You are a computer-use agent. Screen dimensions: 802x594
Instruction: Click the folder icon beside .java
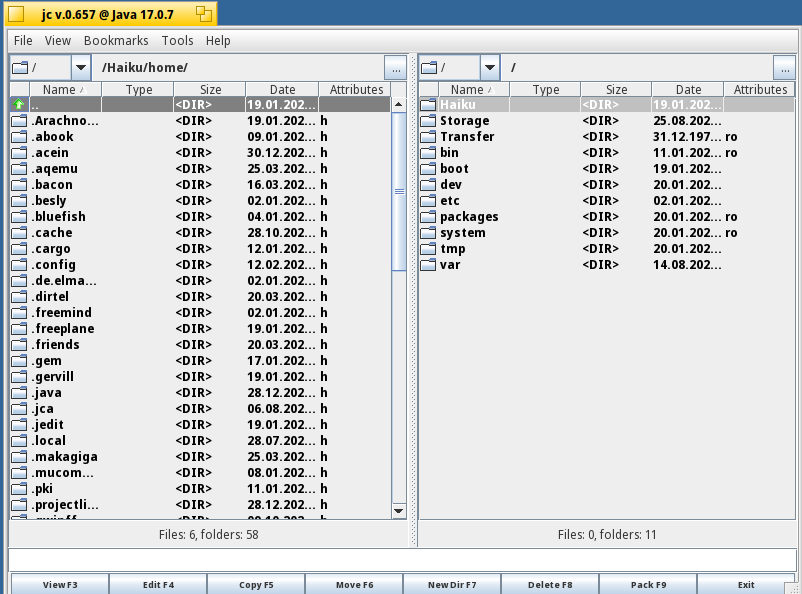19,393
